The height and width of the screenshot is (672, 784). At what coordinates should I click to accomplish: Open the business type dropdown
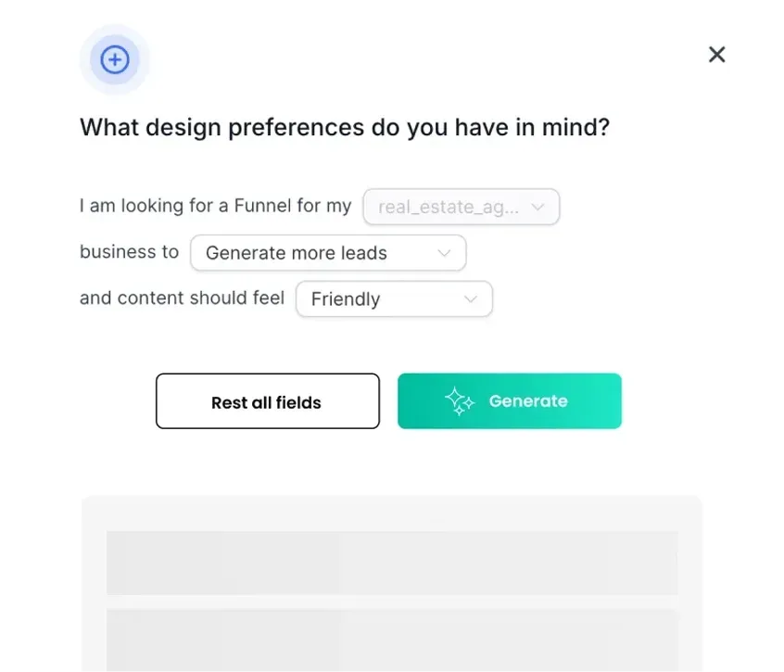[x=462, y=207]
